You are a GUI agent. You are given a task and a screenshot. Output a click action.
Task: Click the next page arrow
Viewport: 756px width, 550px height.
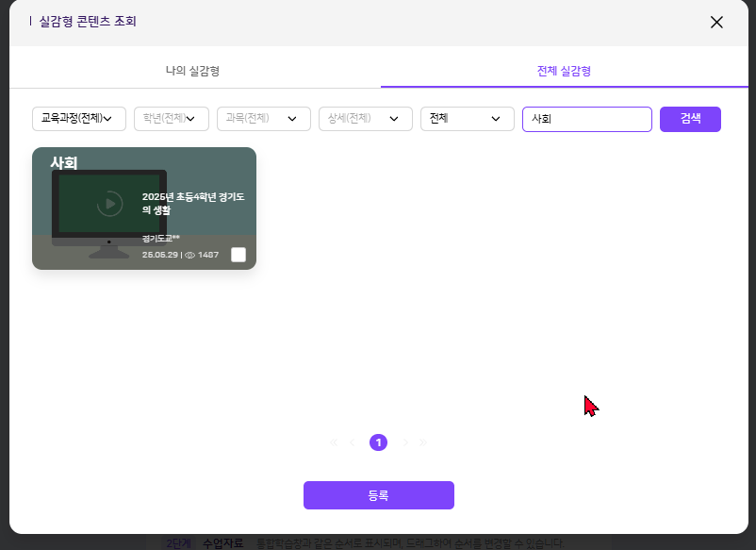coord(405,442)
